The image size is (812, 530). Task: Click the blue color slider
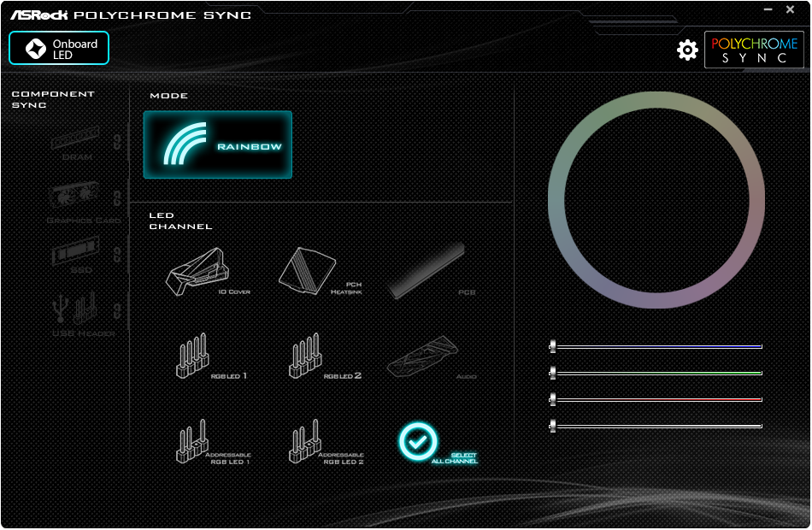[x=656, y=346]
